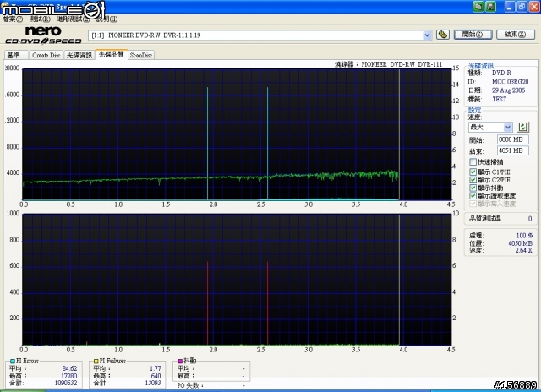Switch to the ScanDisc tab
541x392 pixels.
coord(141,55)
